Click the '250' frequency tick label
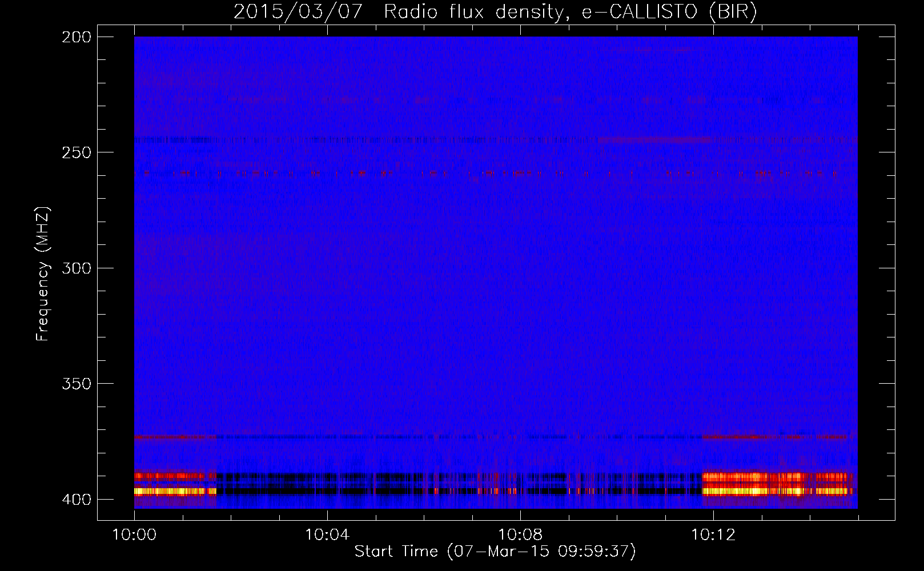This screenshot has width=924, height=571. (x=77, y=152)
